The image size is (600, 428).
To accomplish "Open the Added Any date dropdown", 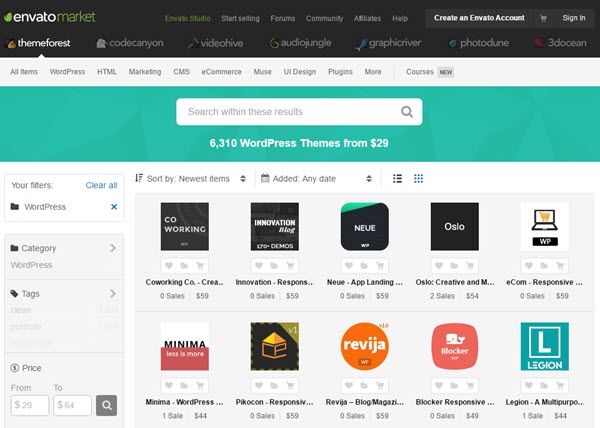I will click(x=316, y=179).
